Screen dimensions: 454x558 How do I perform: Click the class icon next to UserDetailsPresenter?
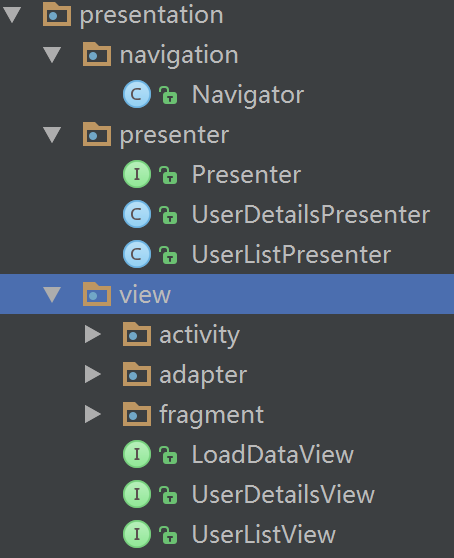pyautogui.click(x=137, y=214)
